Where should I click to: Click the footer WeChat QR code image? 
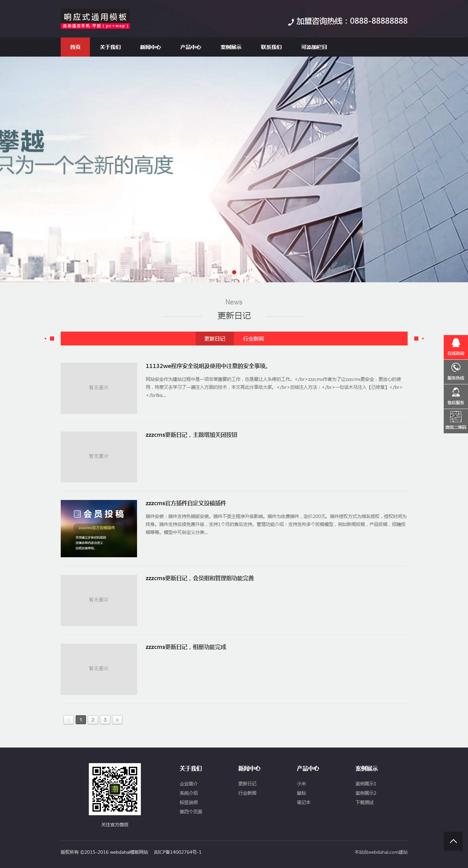pyautogui.click(x=115, y=789)
